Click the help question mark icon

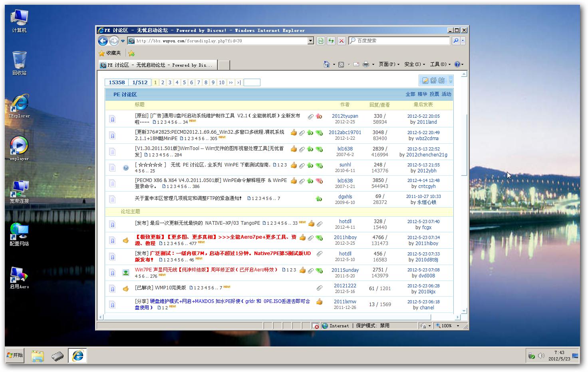(x=457, y=64)
